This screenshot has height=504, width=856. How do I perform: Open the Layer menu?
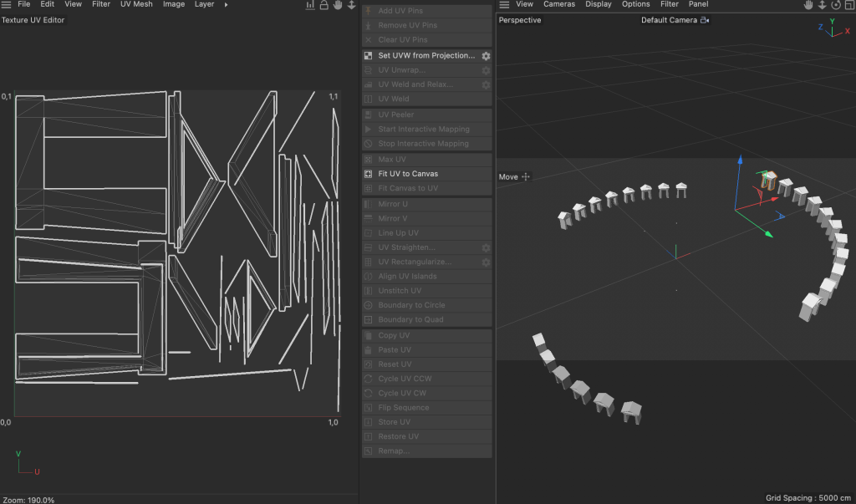204,4
